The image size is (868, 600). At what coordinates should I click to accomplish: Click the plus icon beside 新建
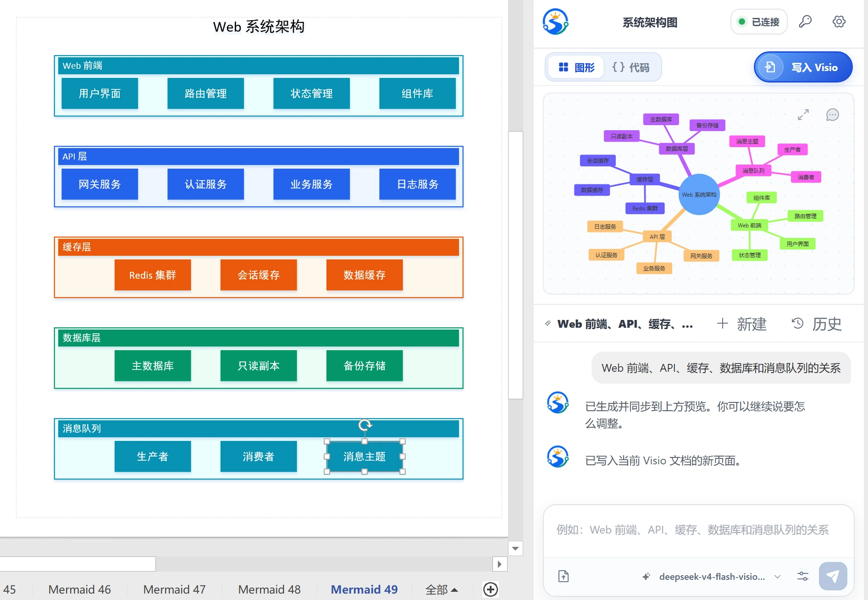tap(722, 323)
